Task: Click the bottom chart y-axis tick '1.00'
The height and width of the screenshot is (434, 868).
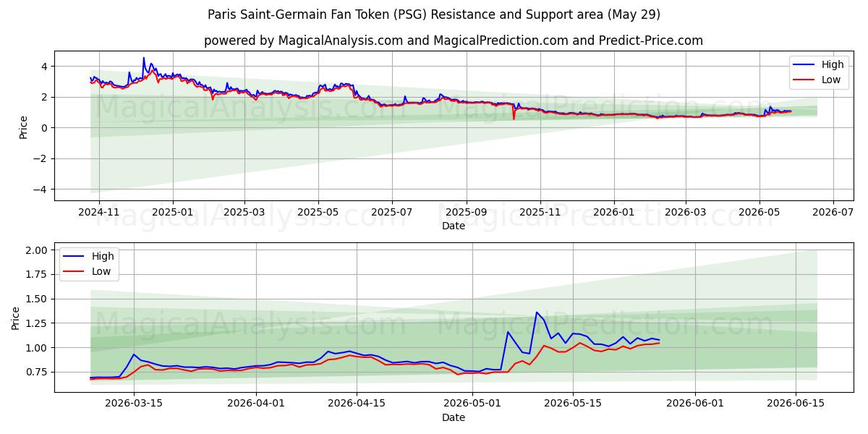Action: 38,348
